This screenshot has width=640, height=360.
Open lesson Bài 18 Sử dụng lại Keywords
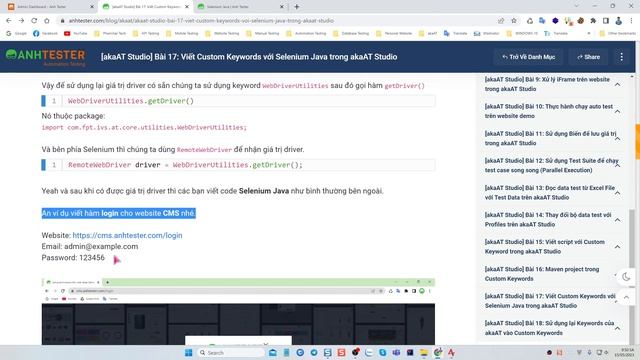(x=549, y=328)
